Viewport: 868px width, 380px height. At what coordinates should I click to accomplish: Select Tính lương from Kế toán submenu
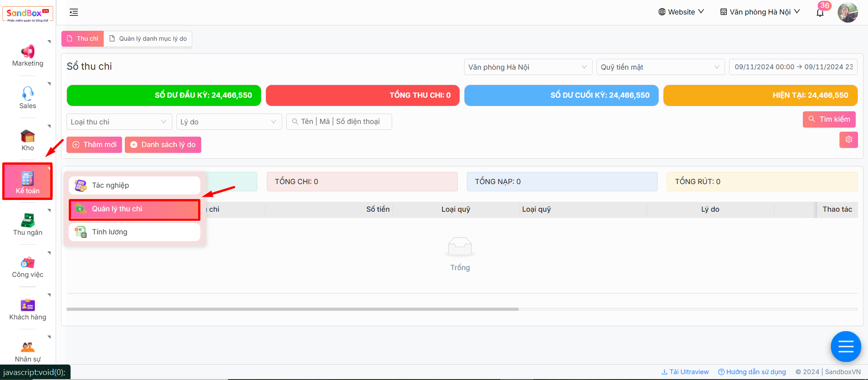[134, 232]
